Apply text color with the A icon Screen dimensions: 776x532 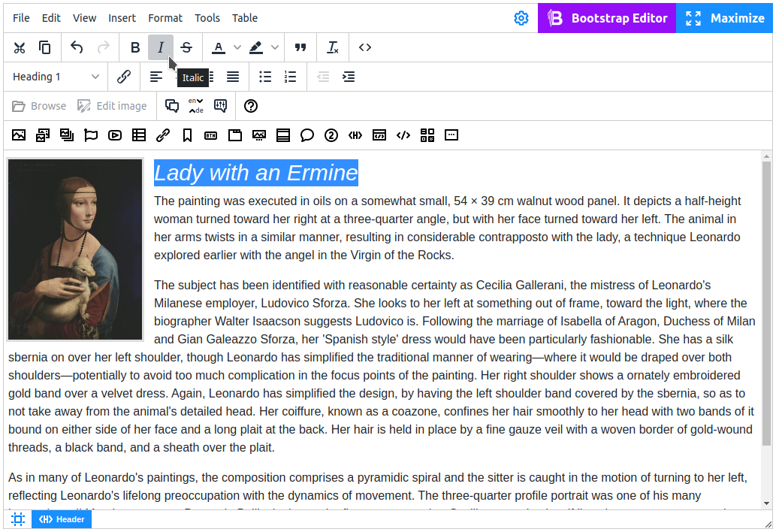[219, 47]
